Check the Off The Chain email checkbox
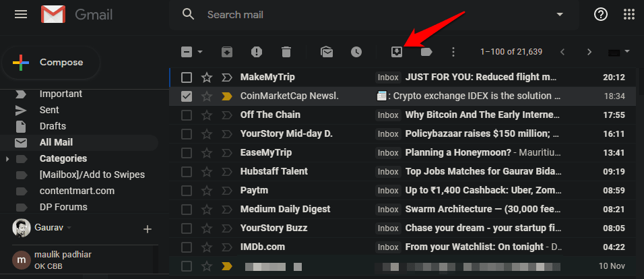This screenshot has height=279, width=644. 187,115
